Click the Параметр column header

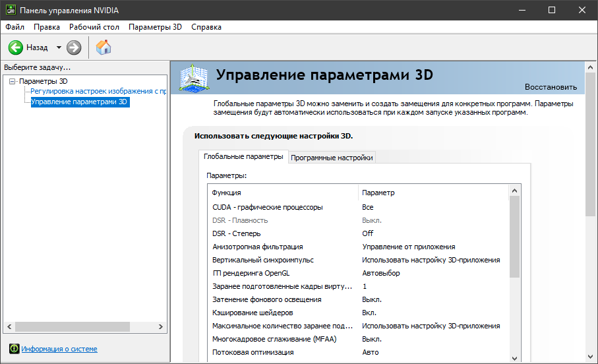[433, 193]
